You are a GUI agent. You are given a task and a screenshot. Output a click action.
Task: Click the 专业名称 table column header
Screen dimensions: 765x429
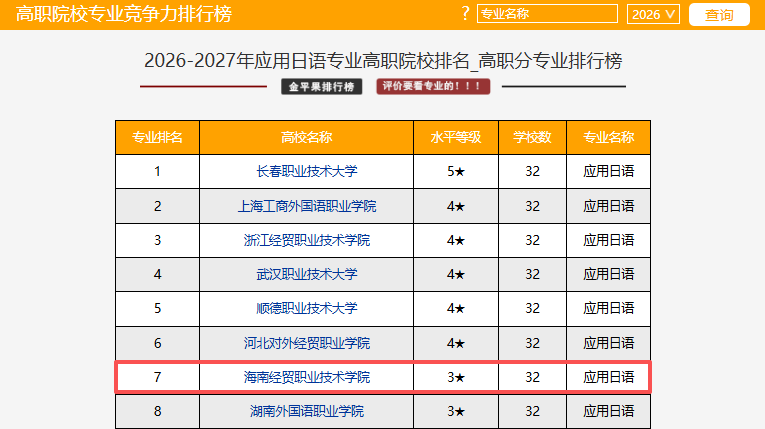pyautogui.click(x=608, y=138)
